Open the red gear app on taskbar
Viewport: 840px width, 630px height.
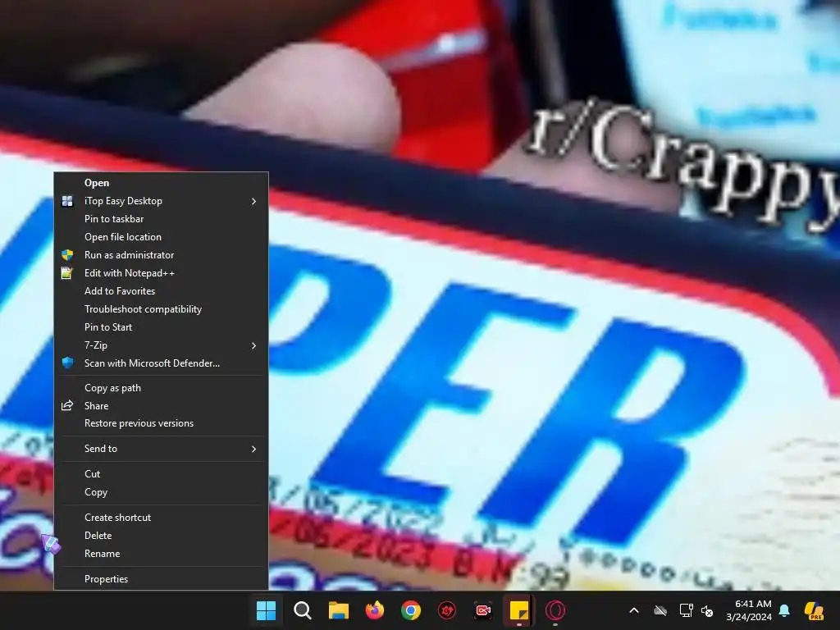point(447,610)
